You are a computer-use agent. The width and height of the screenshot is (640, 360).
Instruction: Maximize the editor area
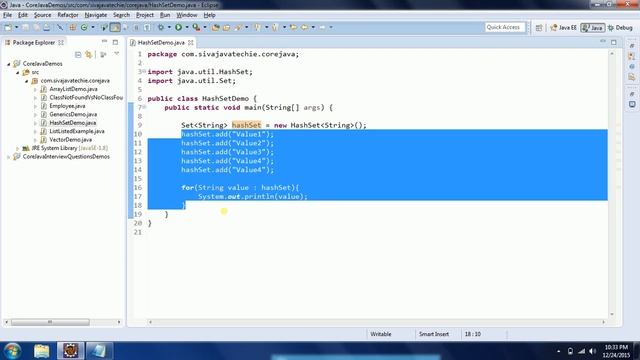click(614, 42)
